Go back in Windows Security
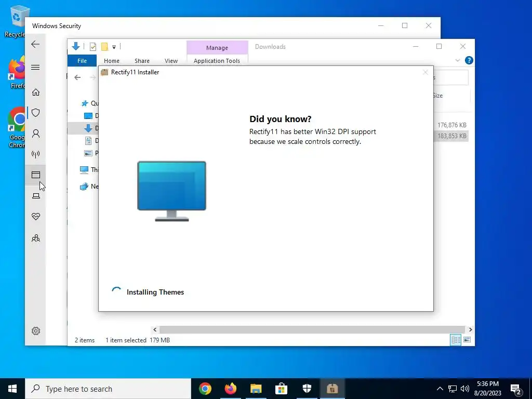 (35, 44)
